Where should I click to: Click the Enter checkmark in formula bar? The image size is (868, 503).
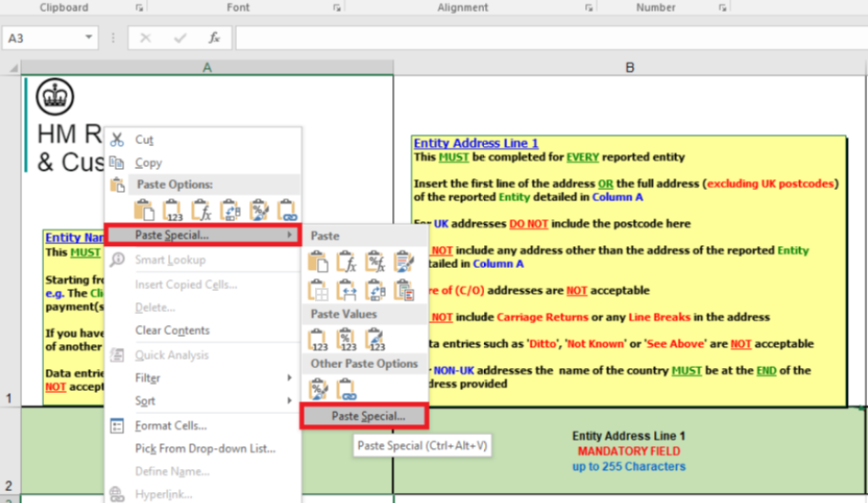180,39
